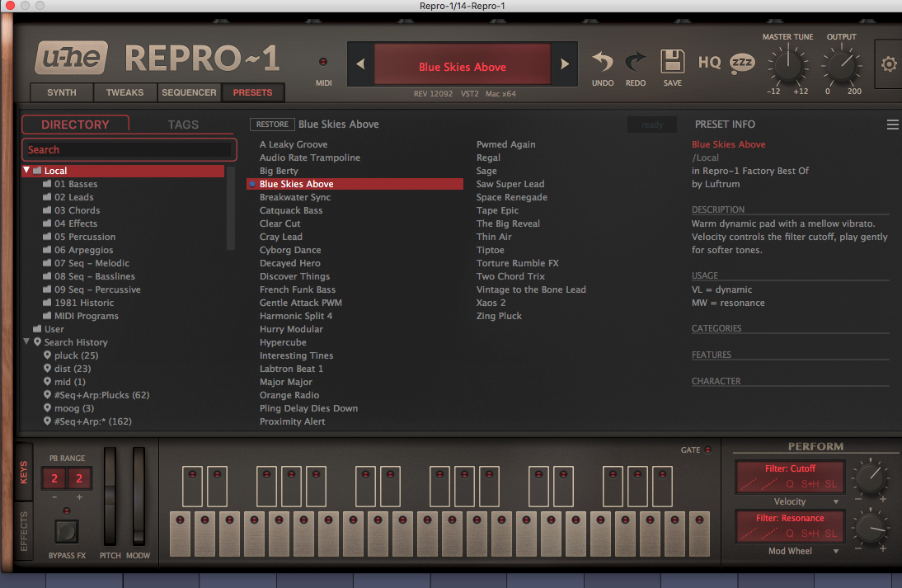Screen dimensions: 902x588
Task: Open the 04 Effects folder
Action: (75, 223)
